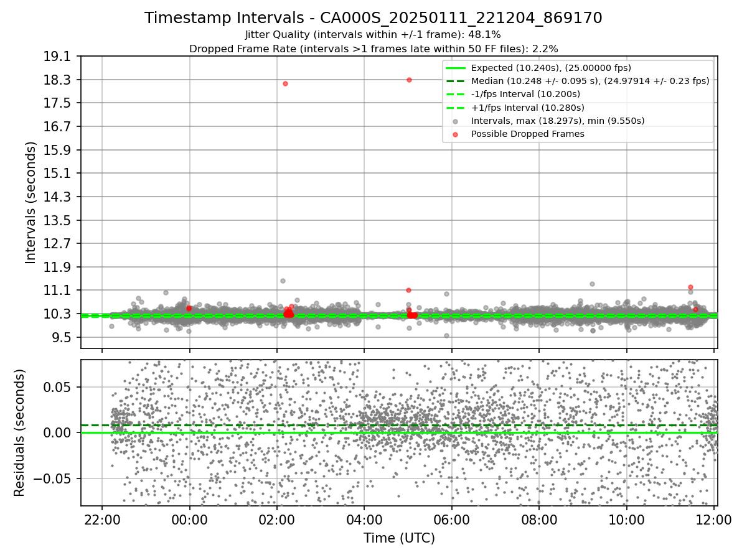Click the dark green dashed line sample beside 'Median' in the legend
Screen dimensions: 747x560
pyautogui.click(x=456, y=81)
